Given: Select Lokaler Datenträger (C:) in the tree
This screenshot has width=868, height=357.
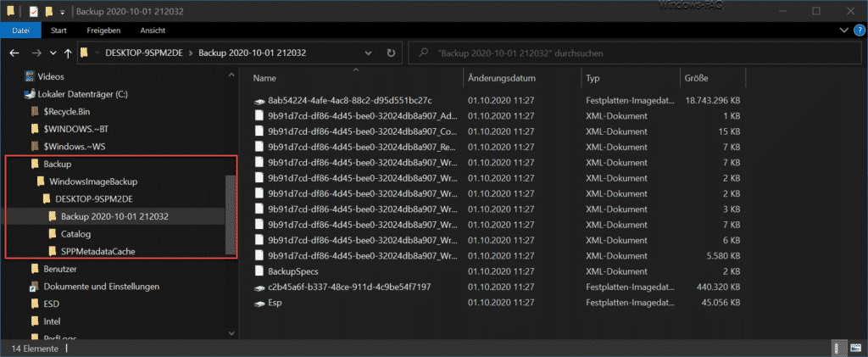Looking at the screenshot, I should 83,94.
